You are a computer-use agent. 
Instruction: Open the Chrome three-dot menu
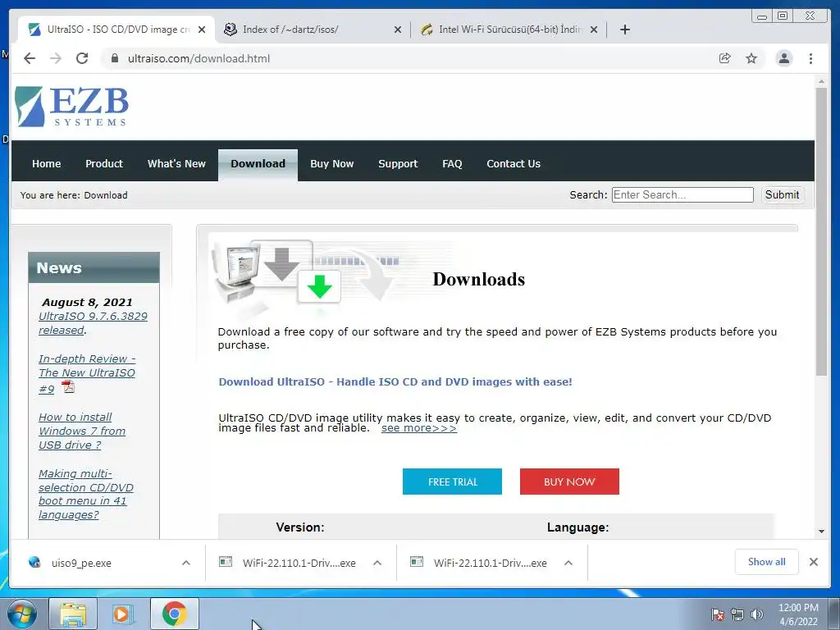[810, 58]
